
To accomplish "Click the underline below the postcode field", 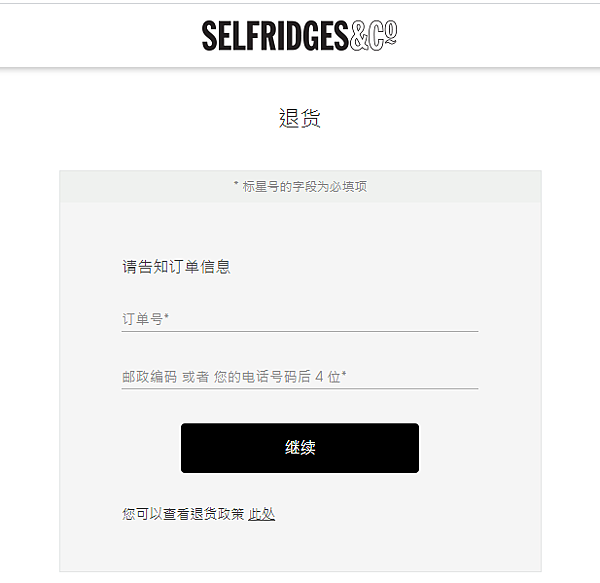I will pyautogui.click(x=300, y=389).
